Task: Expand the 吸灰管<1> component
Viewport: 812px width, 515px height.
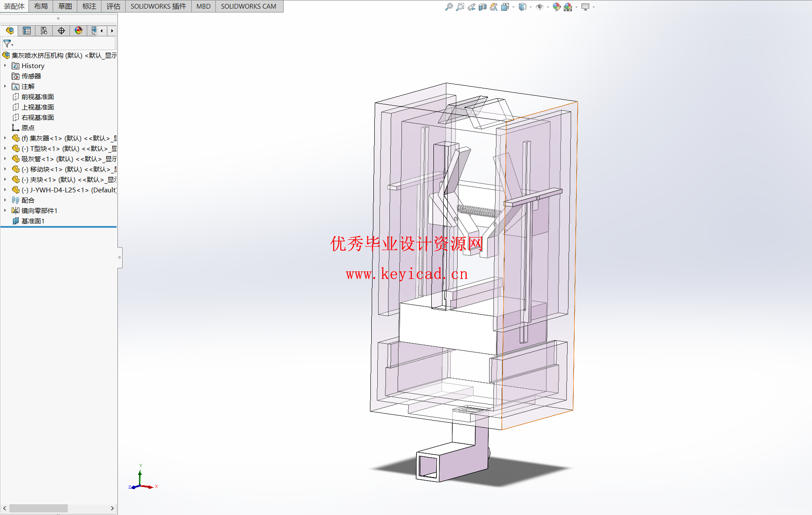Action: pos(5,159)
